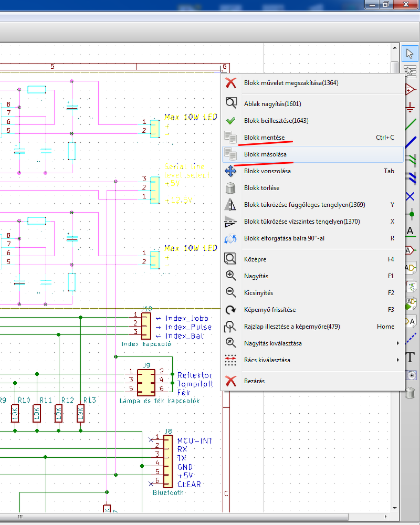Select the place net label tool
This screenshot has height=525, width=420.
coord(411,232)
